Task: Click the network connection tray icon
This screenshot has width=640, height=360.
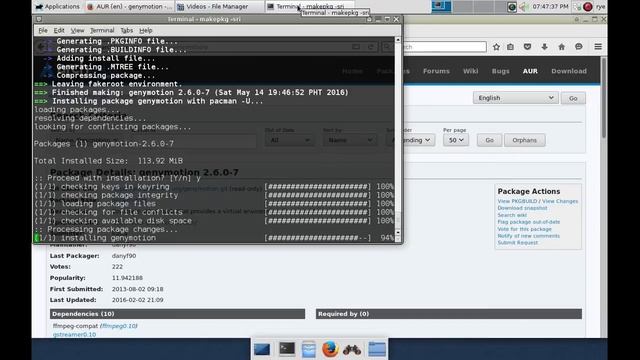Action: click(578, 7)
